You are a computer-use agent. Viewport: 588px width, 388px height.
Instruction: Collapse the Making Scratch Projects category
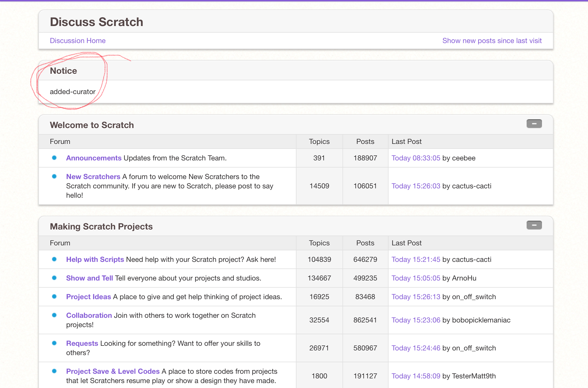tap(534, 225)
